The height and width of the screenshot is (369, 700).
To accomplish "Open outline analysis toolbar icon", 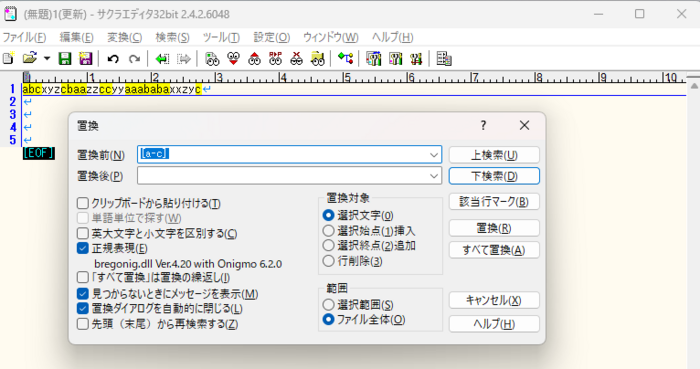I will point(346,58).
